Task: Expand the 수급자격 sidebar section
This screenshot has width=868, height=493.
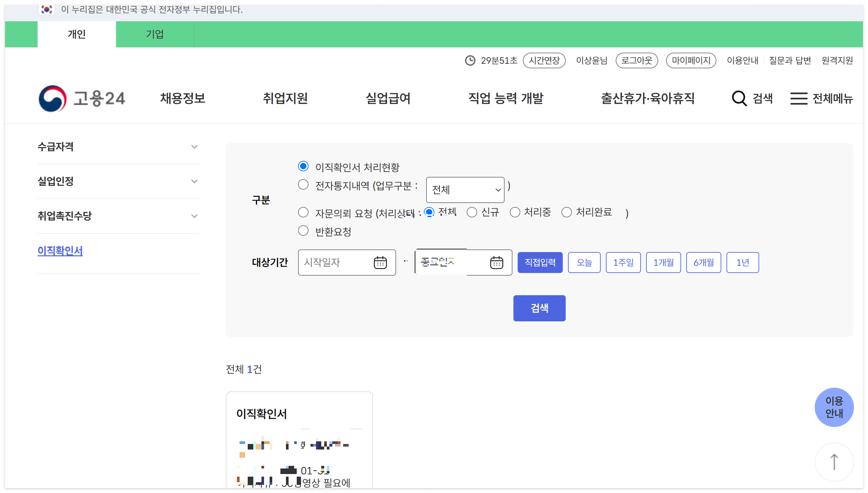Action: pyautogui.click(x=118, y=147)
